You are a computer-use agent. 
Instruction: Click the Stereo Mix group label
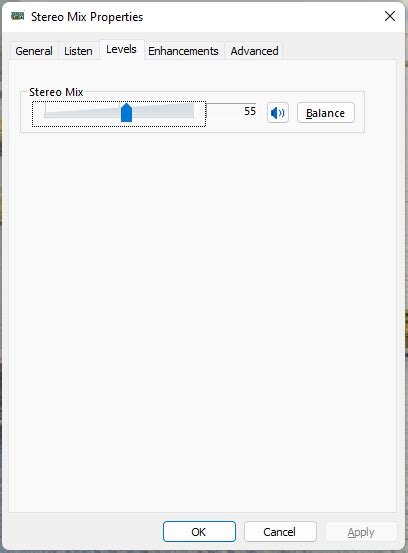(x=56, y=92)
